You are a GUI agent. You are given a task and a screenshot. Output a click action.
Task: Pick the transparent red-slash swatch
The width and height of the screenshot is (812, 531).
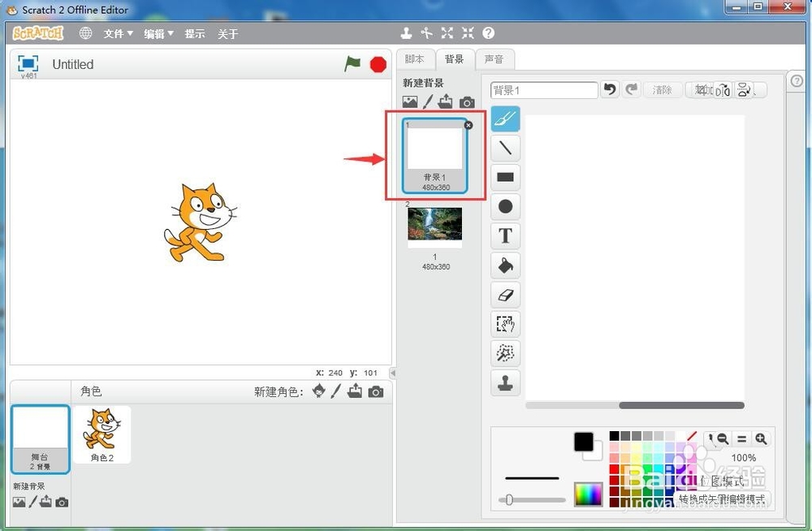[x=692, y=436]
